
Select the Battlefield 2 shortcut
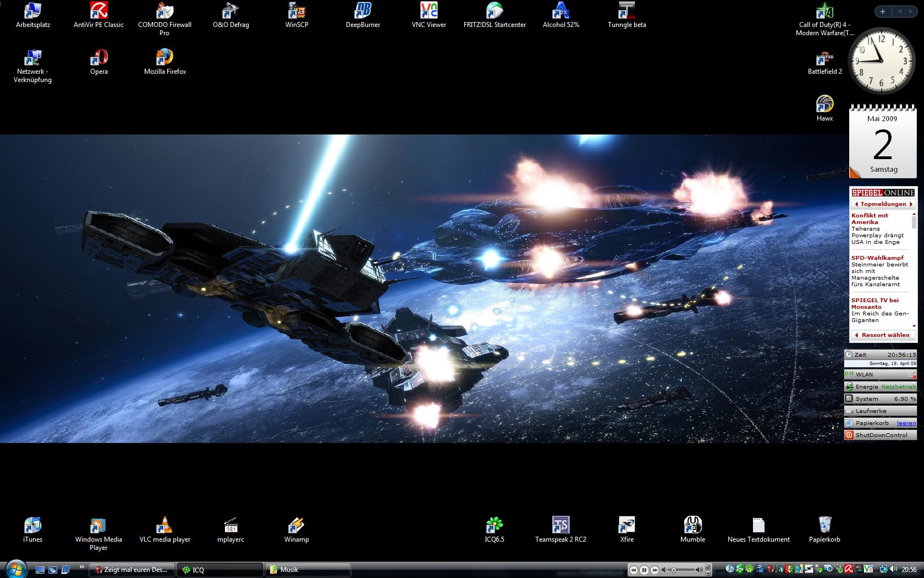pyautogui.click(x=825, y=62)
